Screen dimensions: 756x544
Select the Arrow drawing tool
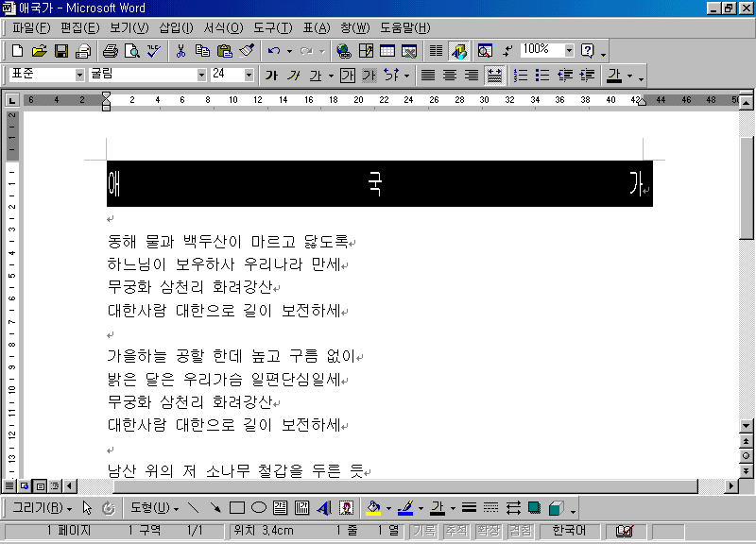215,508
